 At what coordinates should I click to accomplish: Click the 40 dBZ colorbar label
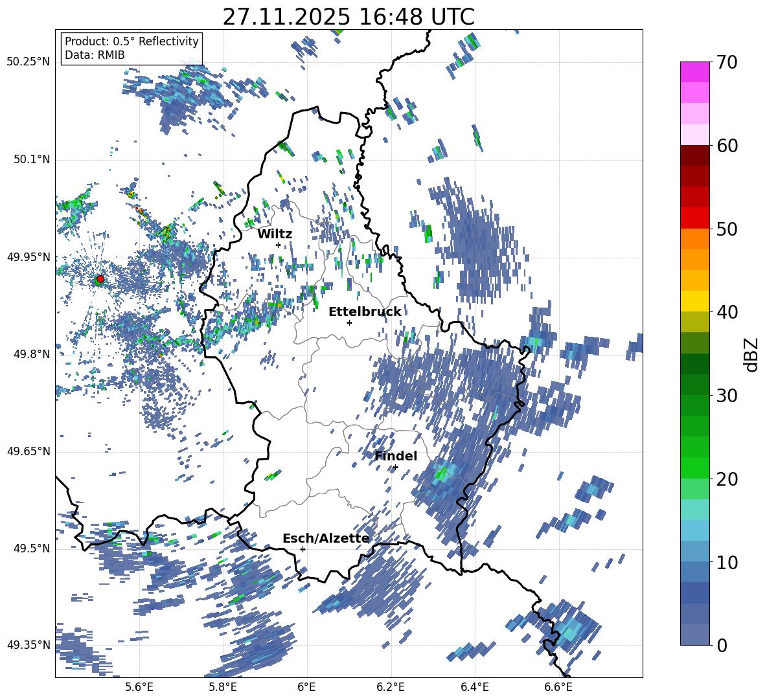coord(727,312)
